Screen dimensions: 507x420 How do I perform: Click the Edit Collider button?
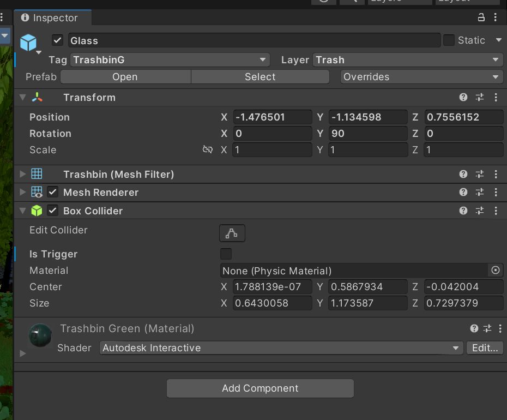point(232,233)
